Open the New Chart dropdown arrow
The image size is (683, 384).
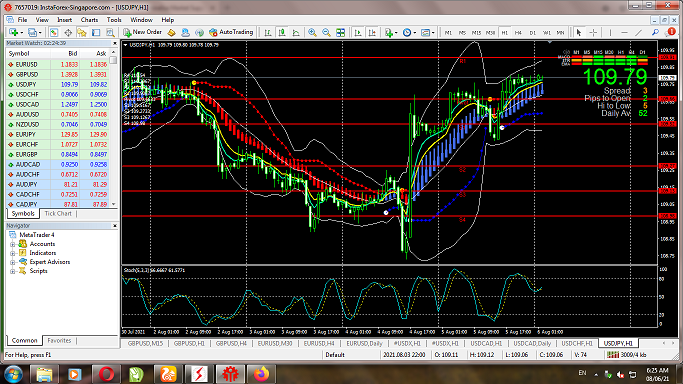pyautogui.click(x=21, y=33)
